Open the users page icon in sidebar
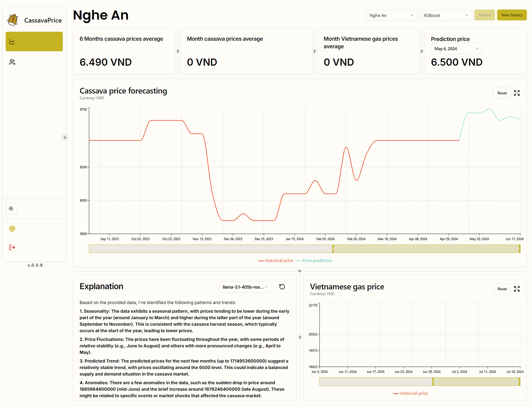This screenshot has height=407, width=532. click(12, 62)
